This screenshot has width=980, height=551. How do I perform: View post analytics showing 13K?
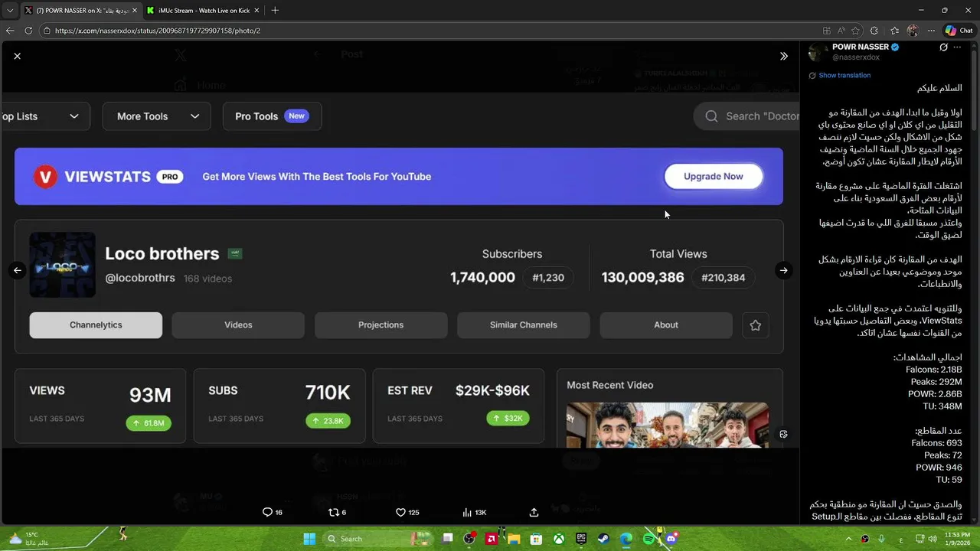pyautogui.click(x=475, y=512)
